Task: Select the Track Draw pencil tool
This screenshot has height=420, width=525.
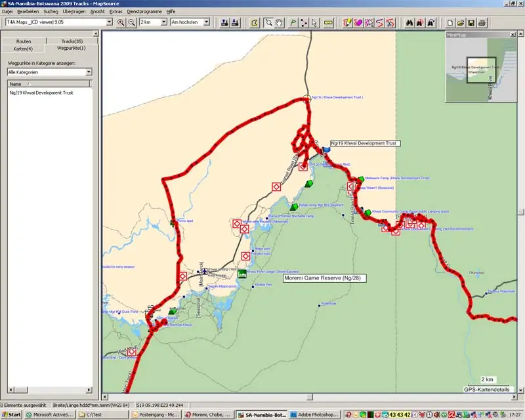Action: click(348, 23)
